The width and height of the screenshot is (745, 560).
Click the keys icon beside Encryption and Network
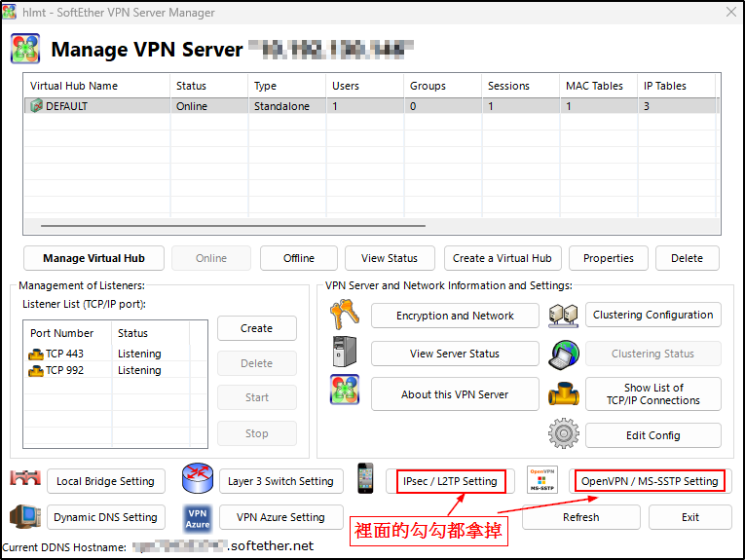(x=345, y=315)
